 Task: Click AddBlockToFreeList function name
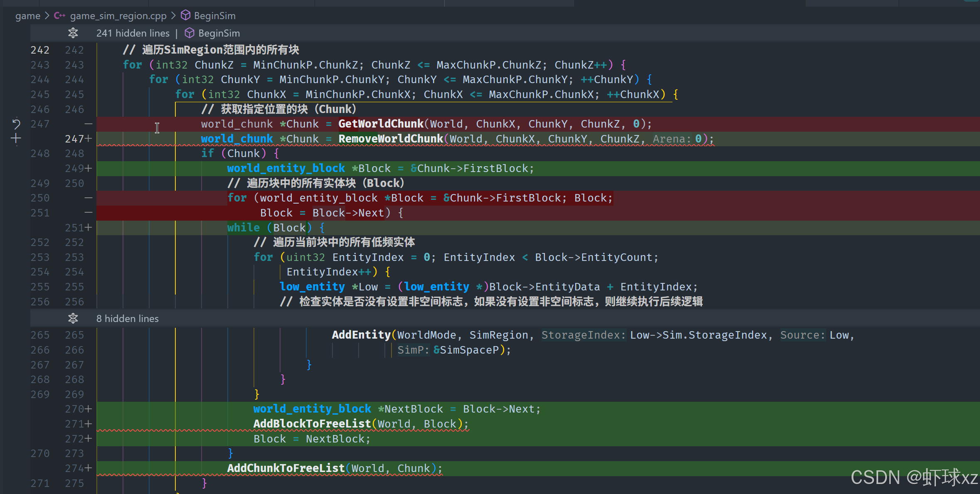tap(312, 424)
